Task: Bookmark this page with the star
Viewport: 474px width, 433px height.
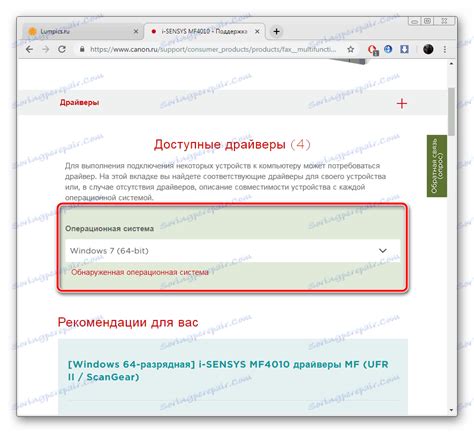Action: tap(350, 50)
